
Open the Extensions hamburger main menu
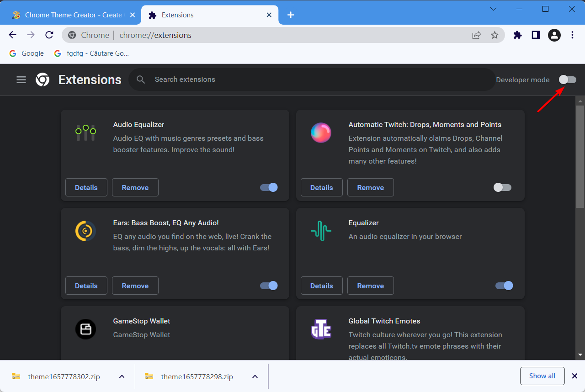coord(21,79)
